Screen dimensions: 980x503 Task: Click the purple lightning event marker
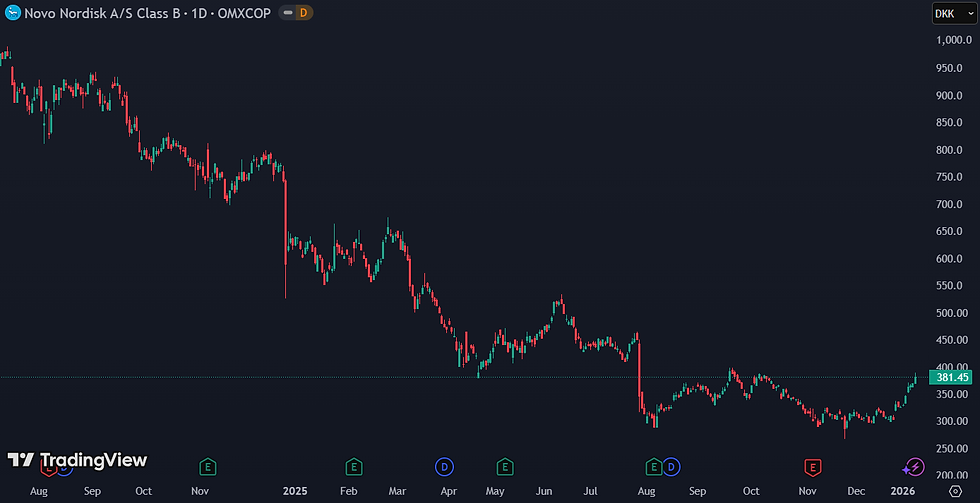(914, 466)
